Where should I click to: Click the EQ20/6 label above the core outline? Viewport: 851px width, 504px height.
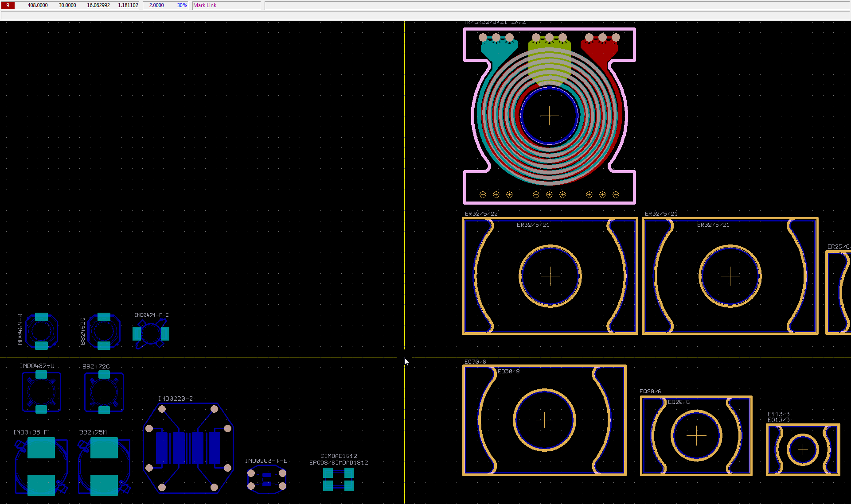click(x=650, y=391)
